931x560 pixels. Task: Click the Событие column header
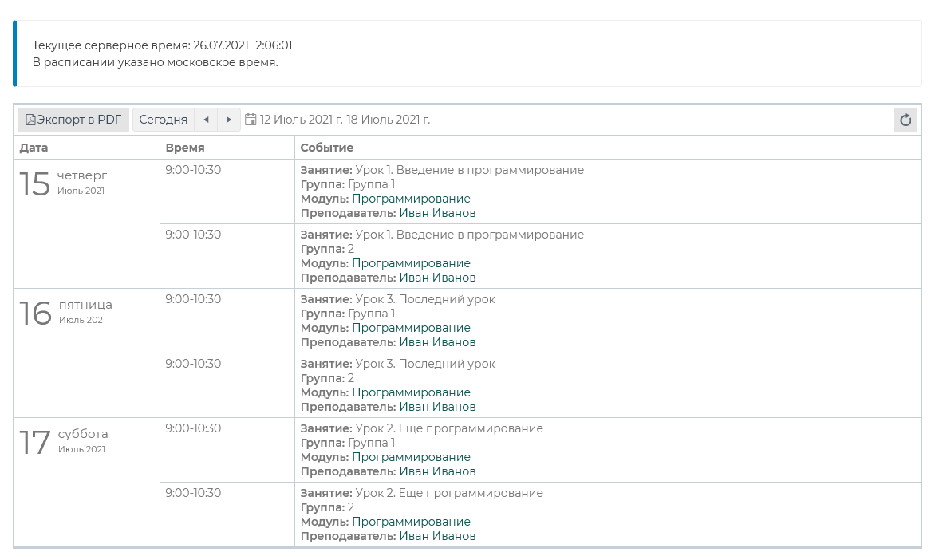tap(327, 148)
